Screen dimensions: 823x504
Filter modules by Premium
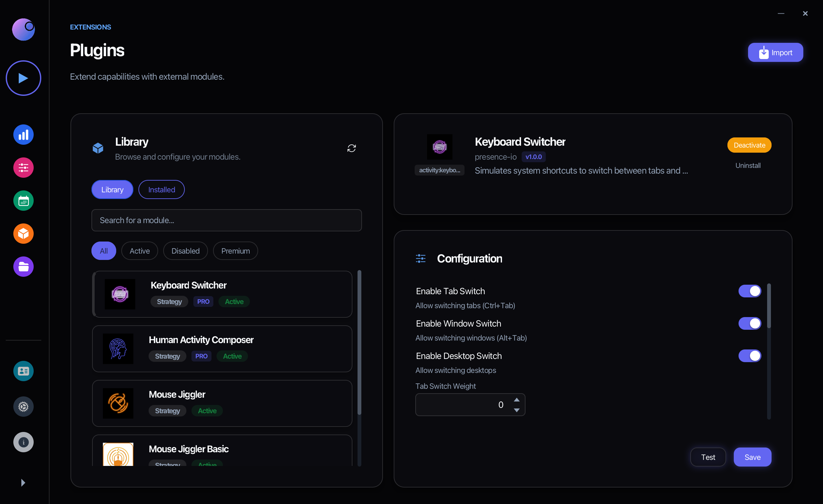(235, 251)
